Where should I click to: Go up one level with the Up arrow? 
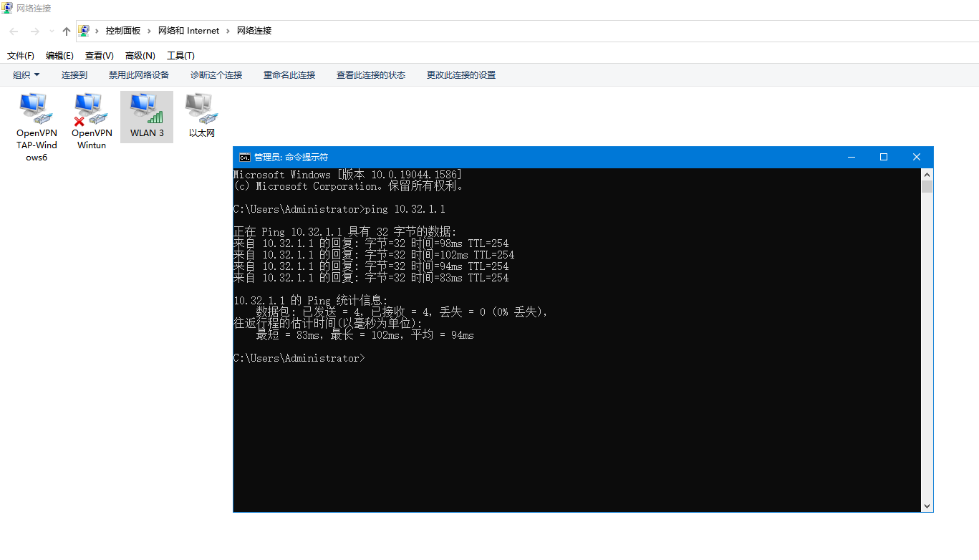[67, 31]
